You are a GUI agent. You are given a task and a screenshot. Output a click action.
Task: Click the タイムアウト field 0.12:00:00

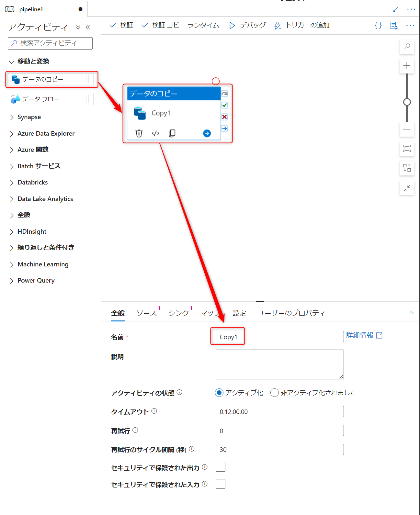pos(279,412)
